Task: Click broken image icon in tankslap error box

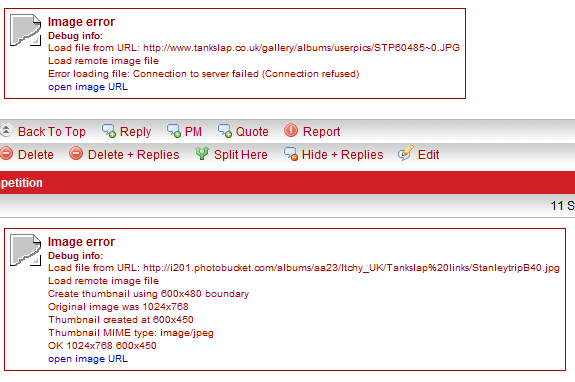Action: [26, 30]
